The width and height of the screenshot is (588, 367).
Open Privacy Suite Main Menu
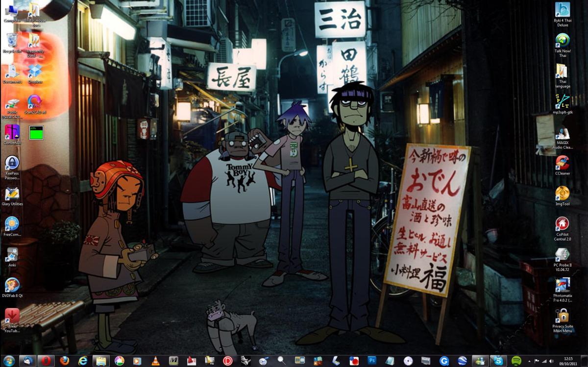(563, 320)
